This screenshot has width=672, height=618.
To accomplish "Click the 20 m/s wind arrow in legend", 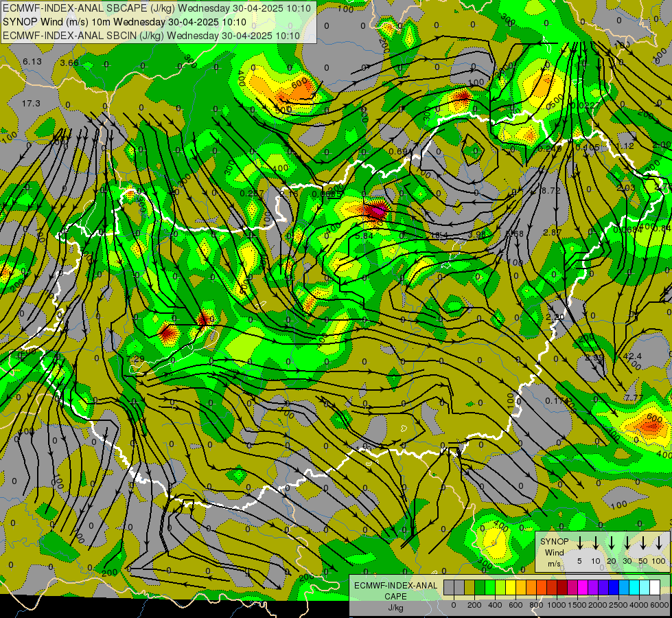I will click(x=612, y=543).
